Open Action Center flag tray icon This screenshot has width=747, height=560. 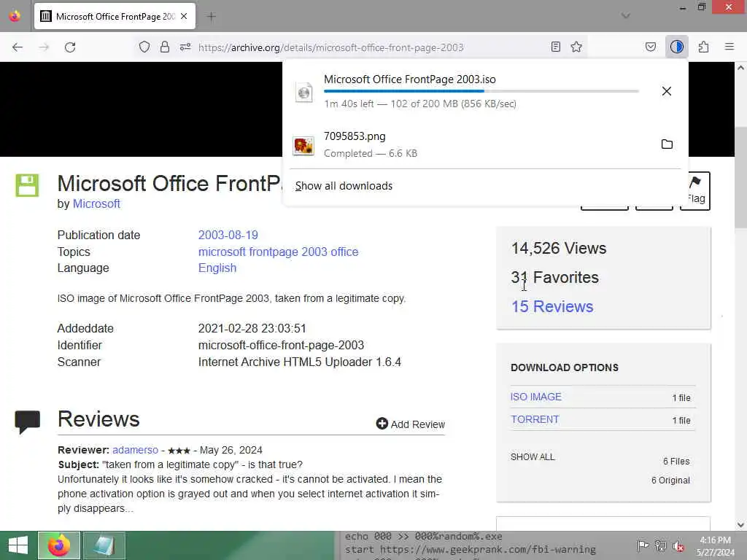point(643,546)
